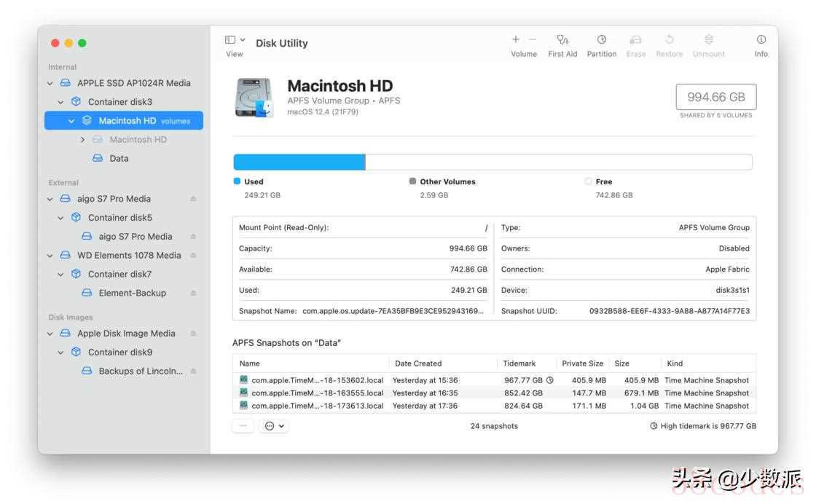The width and height of the screenshot is (816, 504).
Task: Open the Info panel icon
Action: [761, 40]
